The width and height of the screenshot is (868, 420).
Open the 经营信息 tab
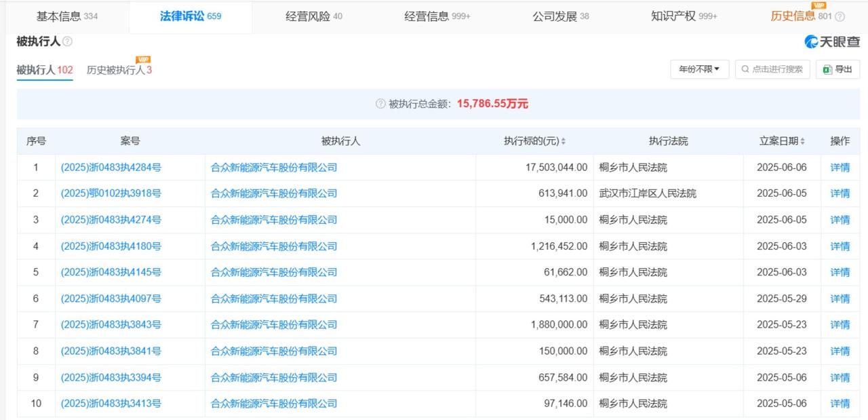437,16
